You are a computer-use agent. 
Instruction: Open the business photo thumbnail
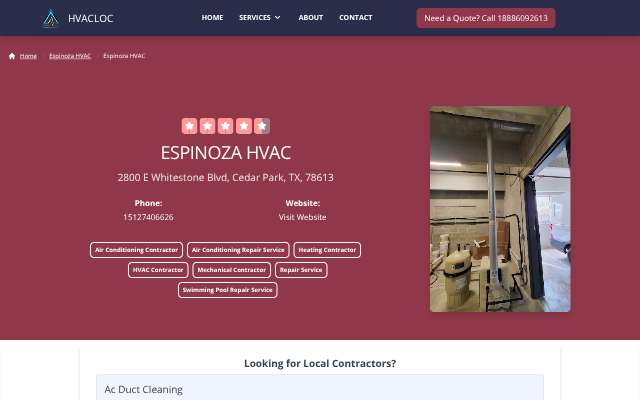click(x=500, y=209)
